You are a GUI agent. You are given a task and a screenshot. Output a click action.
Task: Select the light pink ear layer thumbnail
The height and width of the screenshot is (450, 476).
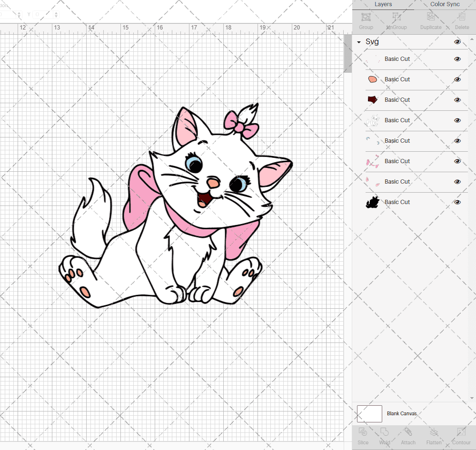(x=373, y=182)
